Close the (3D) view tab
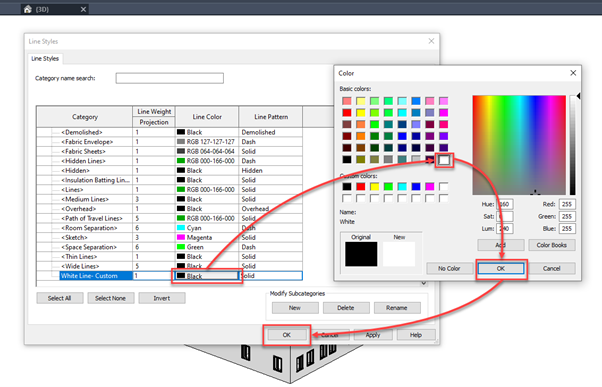Viewport: 602px width, 387px height. coord(83,10)
